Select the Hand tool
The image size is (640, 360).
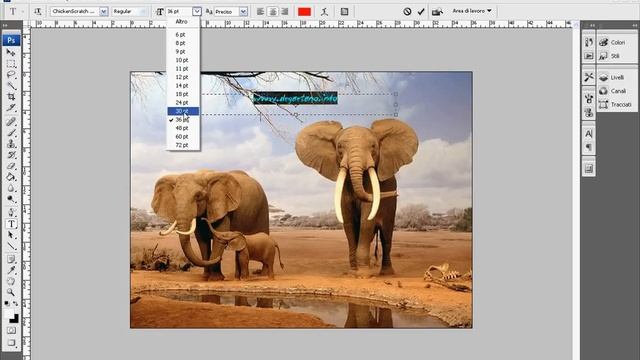point(11,281)
